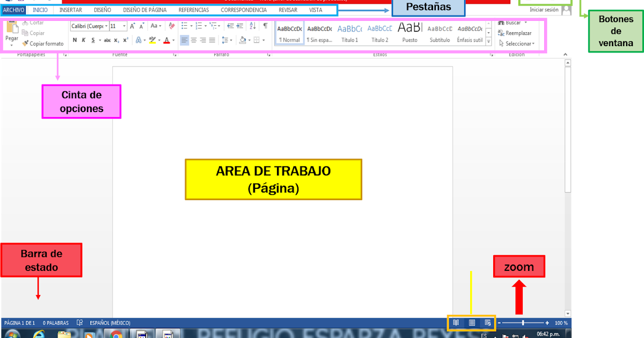Open the REVISAR ribbon tab
Image resolution: width=644 pixels, height=338 pixels.
(287, 10)
